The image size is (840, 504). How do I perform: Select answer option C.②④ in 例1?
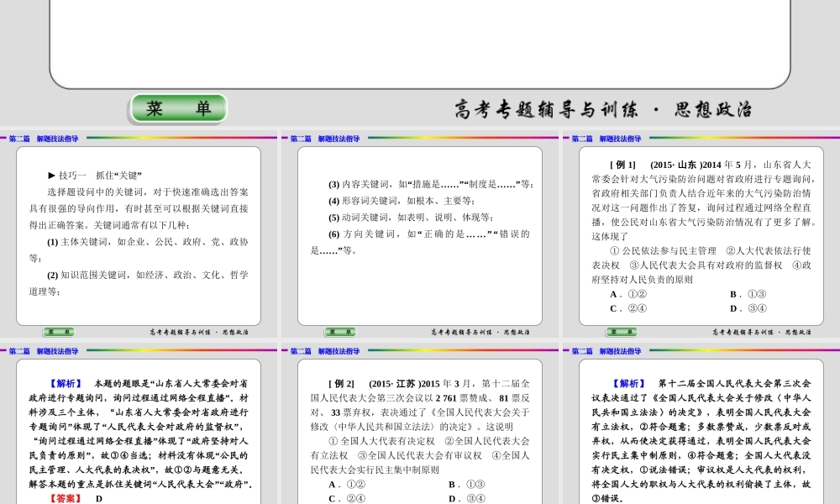point(627,307)
